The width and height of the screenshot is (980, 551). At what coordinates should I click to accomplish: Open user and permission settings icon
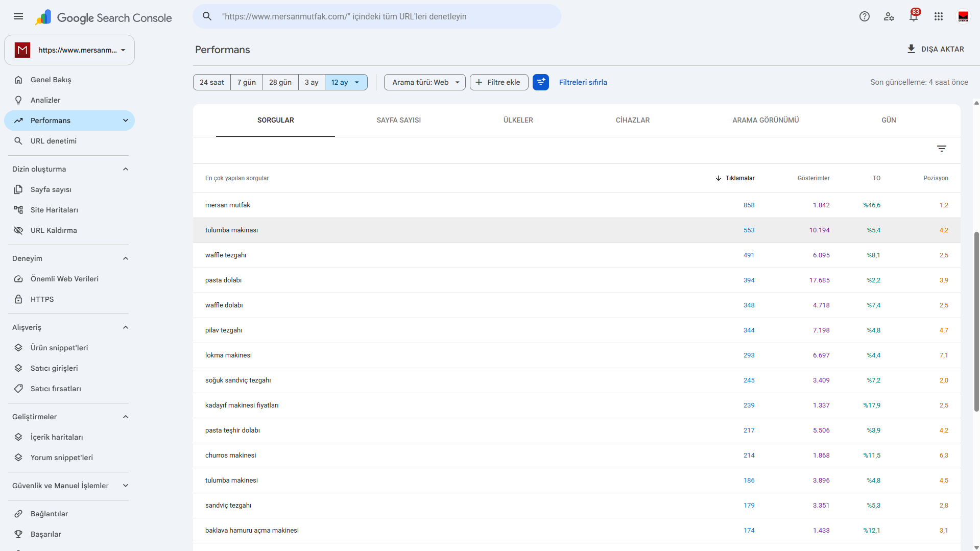point(889,16)
